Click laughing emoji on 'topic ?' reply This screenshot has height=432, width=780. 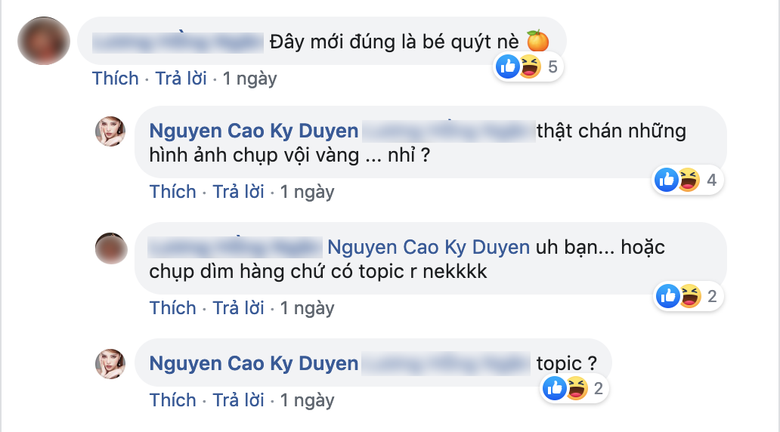577,388
